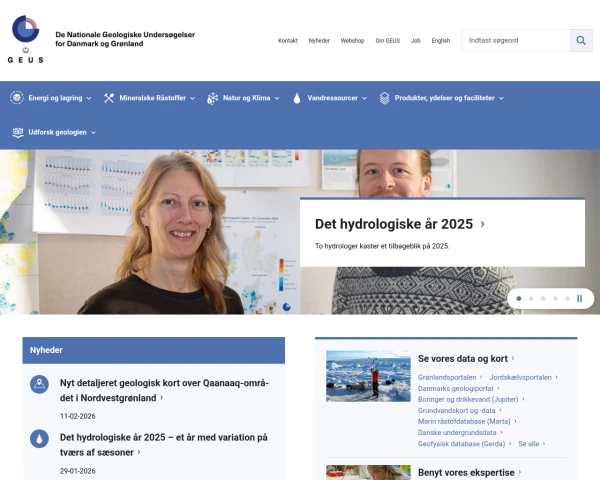Viewport: 600px width, 480px height.
Task: Click the Vandressourcer water drop icon
Action: (297, 98)
